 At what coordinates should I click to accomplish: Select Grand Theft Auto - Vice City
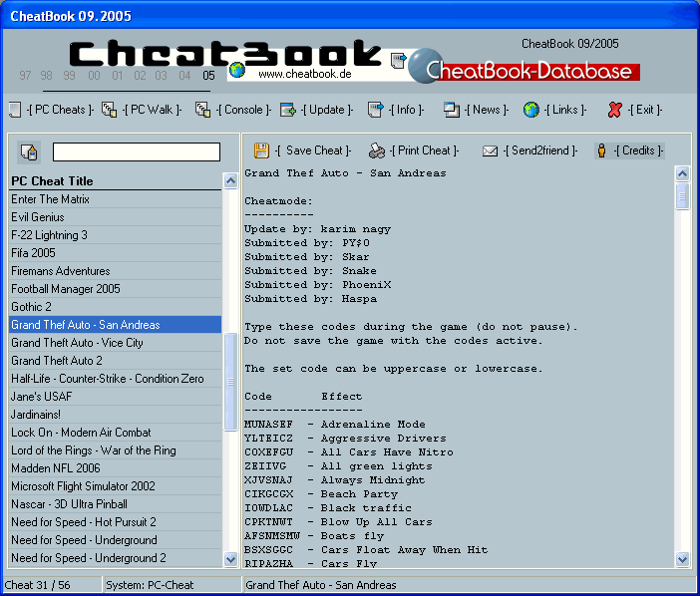(x=78, y=343)
